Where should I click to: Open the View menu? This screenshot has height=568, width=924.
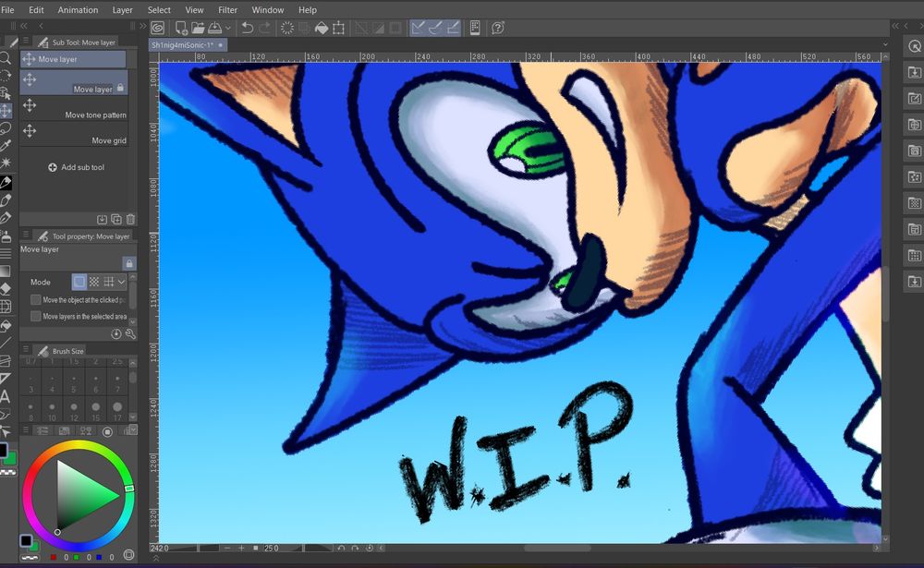coord(194,10)
